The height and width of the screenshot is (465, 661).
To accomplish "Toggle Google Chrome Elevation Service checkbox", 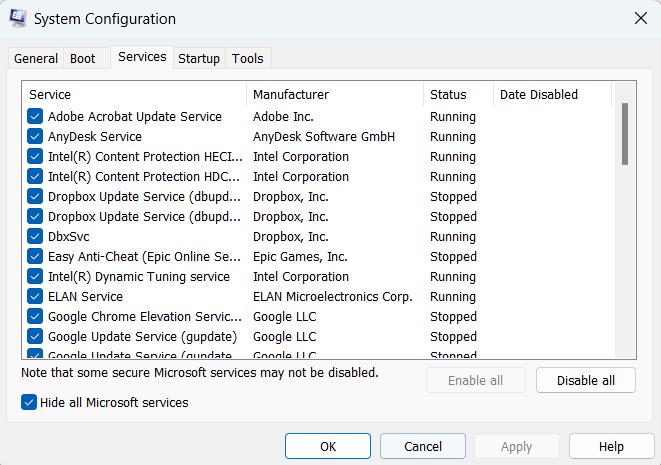I will click(35, 317).
